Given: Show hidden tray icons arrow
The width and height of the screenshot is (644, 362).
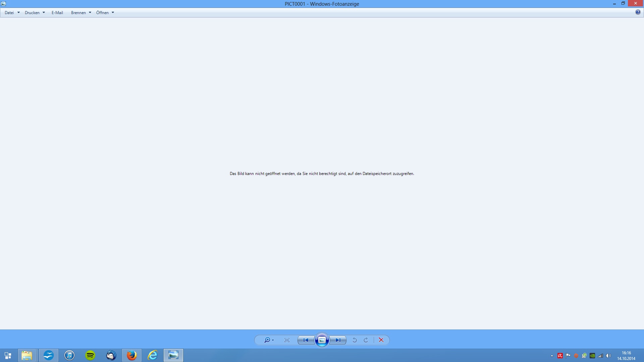Looking at the screenshot, I should (552, 356).
